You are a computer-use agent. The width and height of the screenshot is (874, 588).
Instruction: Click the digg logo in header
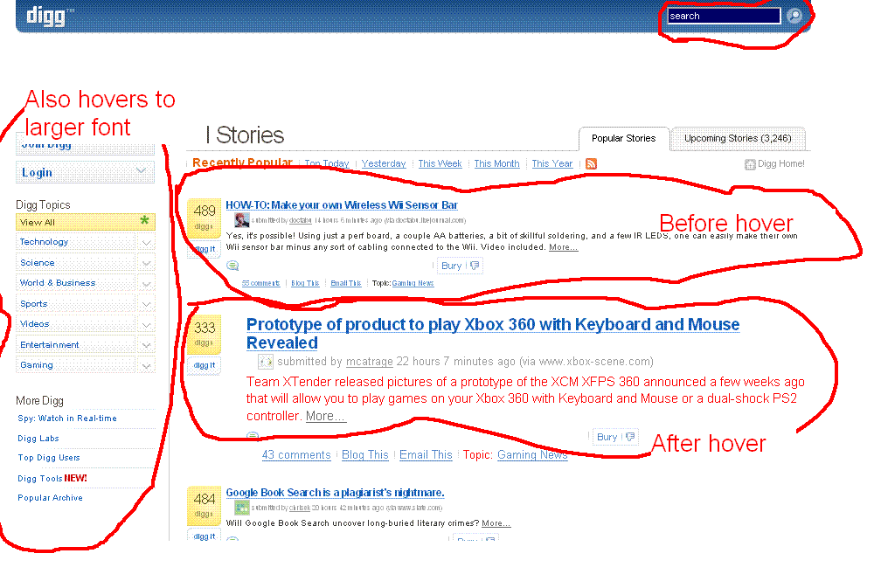45,16
